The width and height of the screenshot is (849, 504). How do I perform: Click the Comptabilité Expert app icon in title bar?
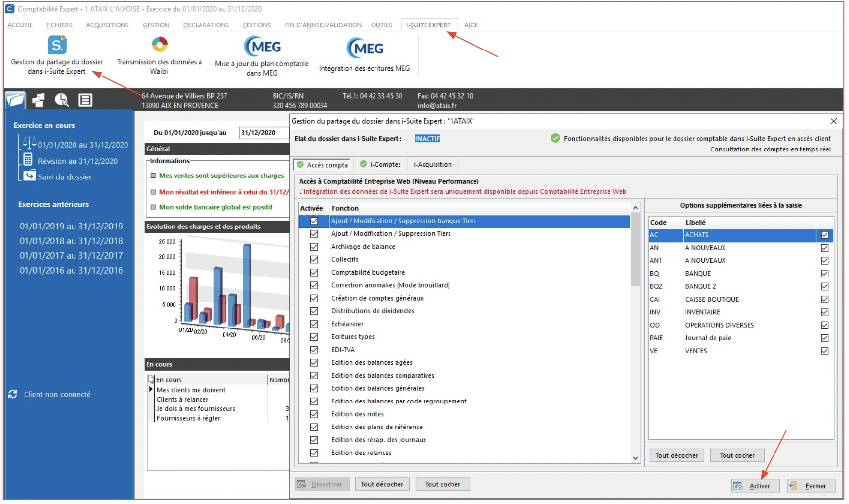pyautogui.click(x=9, y=8)
